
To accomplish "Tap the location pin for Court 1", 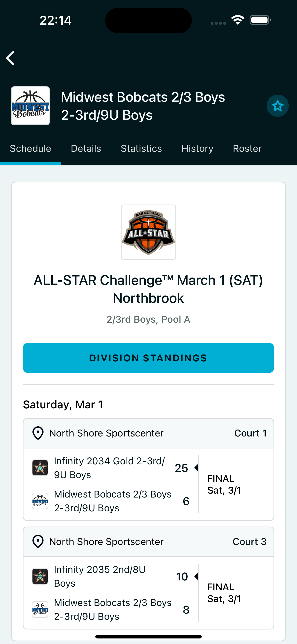I will [x=38, y=433].
